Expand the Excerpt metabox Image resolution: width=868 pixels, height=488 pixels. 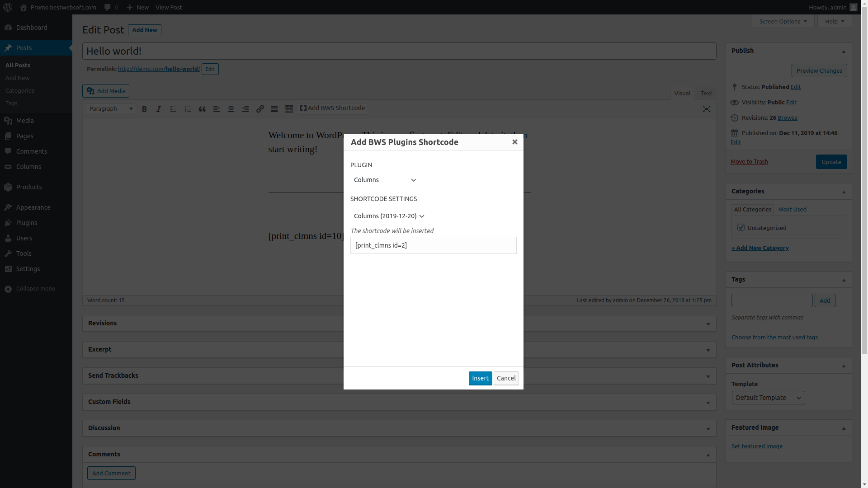click(x=708, y=350)
